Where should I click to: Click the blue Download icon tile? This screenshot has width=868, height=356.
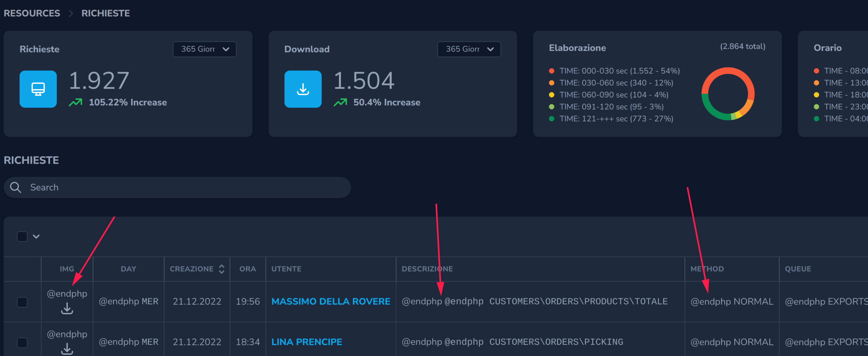pyautogui.click(x=302, y=89)
